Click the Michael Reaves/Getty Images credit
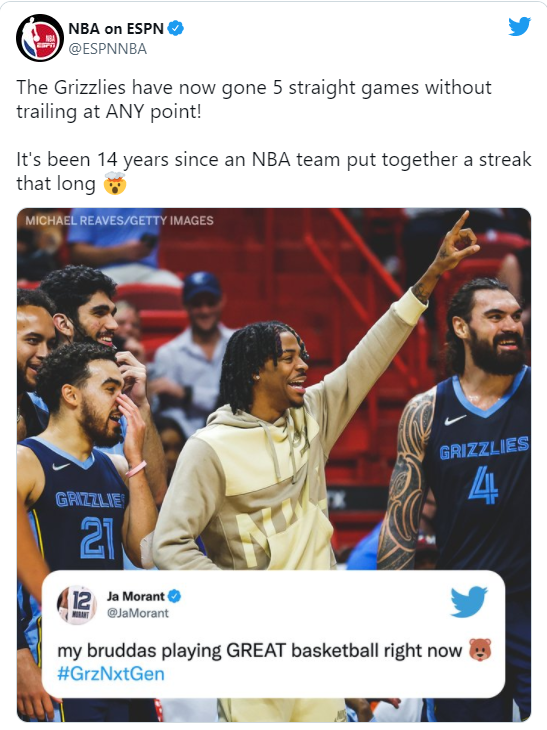Image resolution: width=547 pixels, height=730 pixels. (x=119, y=220)
